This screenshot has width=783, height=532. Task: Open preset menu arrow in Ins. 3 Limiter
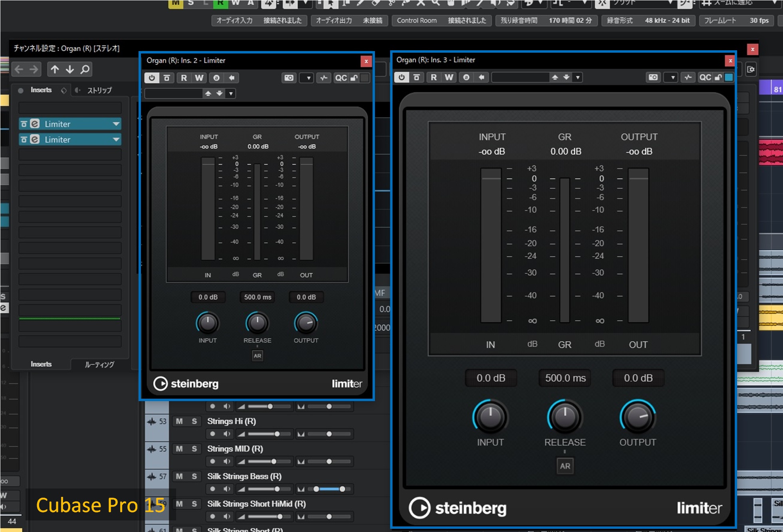578,77
